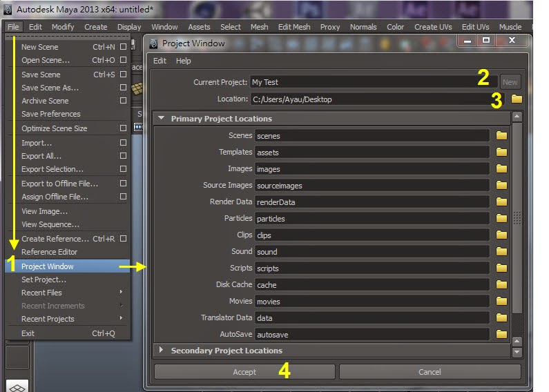The width and height of the screenshot is (549, 392).
Task: Click Current Project name field
Action: pos(373,82)
